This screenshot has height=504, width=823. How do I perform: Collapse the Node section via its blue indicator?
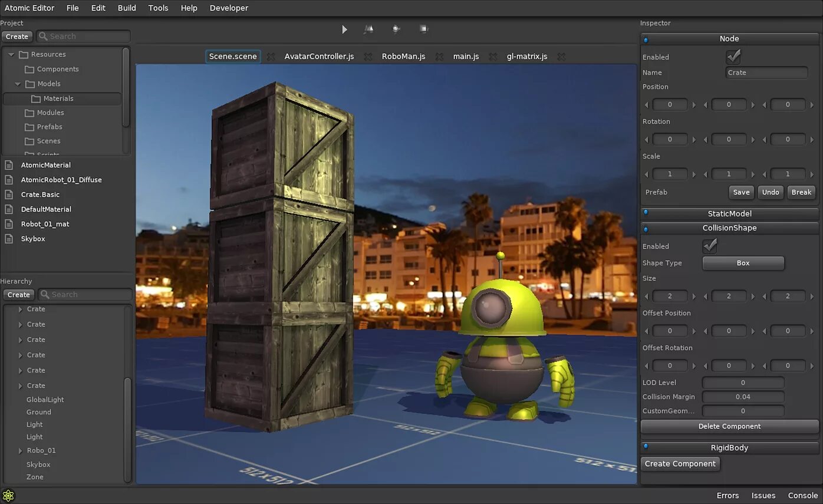(x=646, y=40)
